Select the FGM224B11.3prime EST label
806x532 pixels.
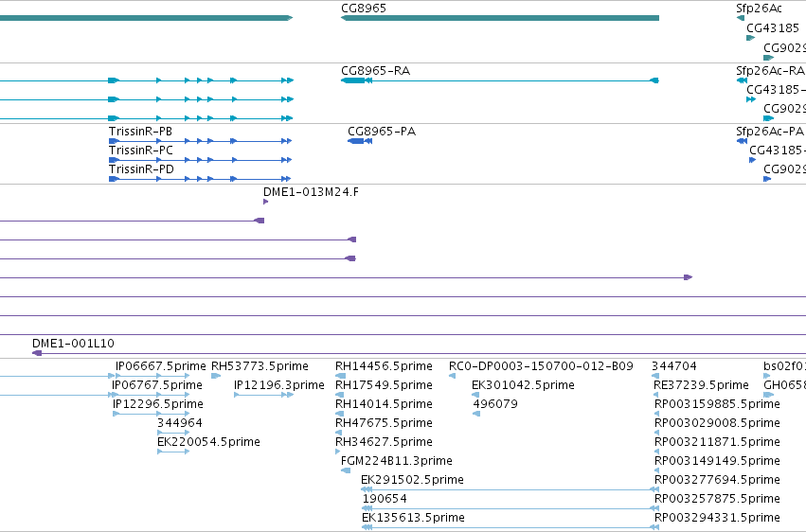pyautogui.click(x=396, y=461)
